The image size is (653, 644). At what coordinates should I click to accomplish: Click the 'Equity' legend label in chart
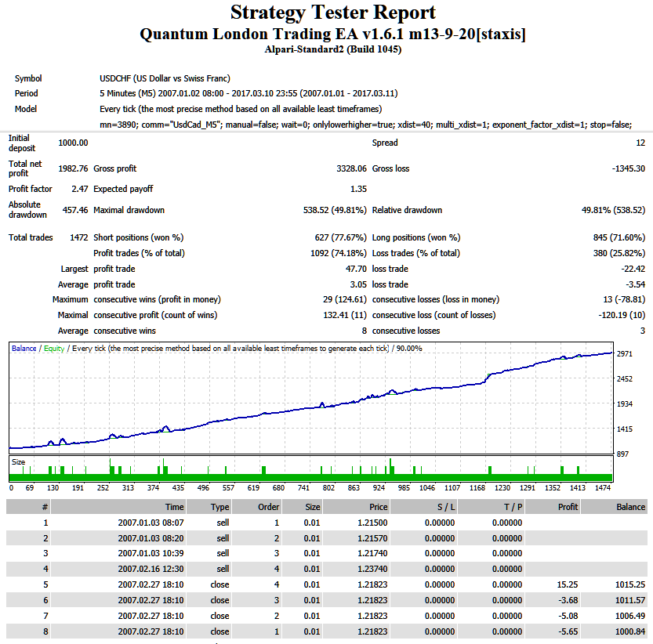coord(54,349)
